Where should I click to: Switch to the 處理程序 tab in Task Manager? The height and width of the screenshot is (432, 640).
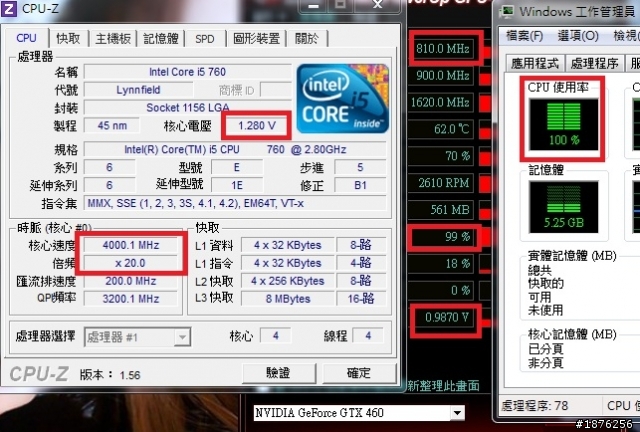tap(594, 63)
